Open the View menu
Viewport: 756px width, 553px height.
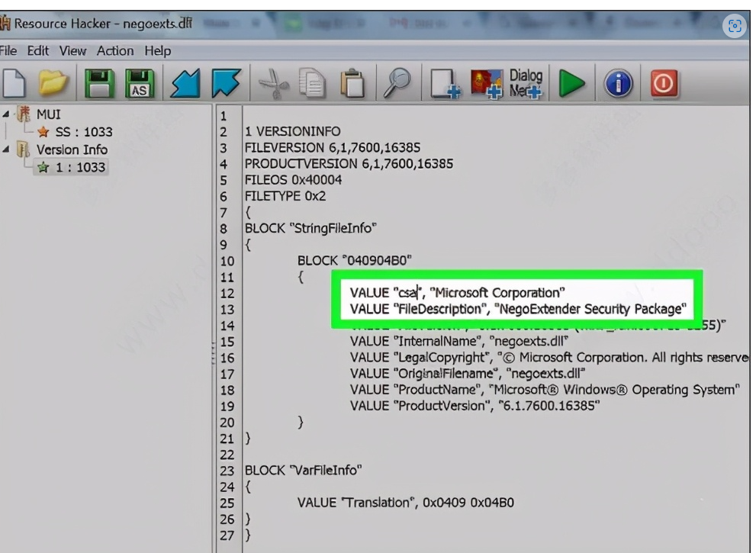73,51
